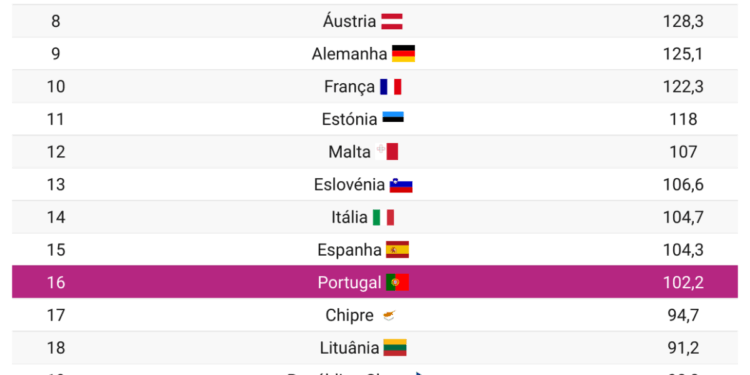Select the value 102,2 for Portugal
This screenshot has height=375, width=750.
683,283
